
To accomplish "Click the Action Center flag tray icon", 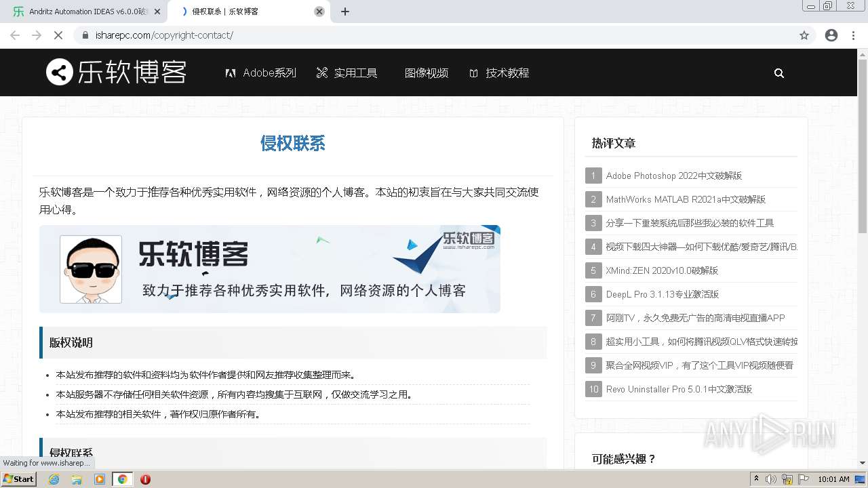I will [x=804, y=479].
